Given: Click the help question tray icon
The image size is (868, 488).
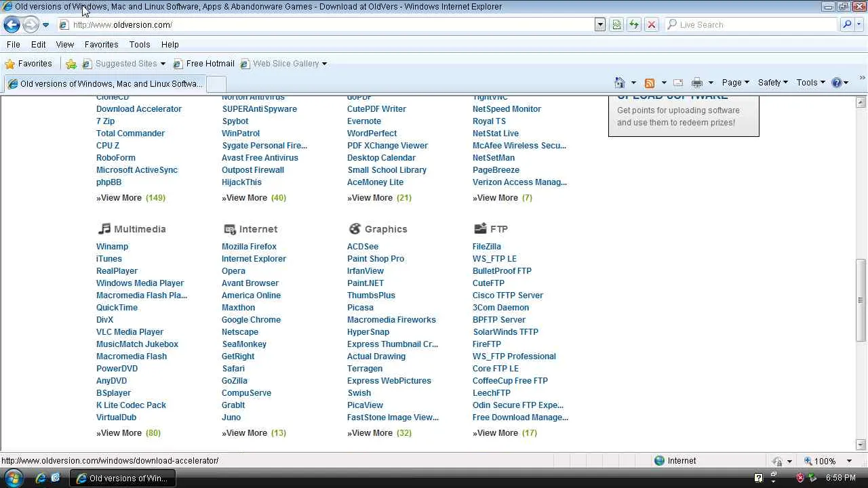Looking at the screenshot, I should point(759,478).
